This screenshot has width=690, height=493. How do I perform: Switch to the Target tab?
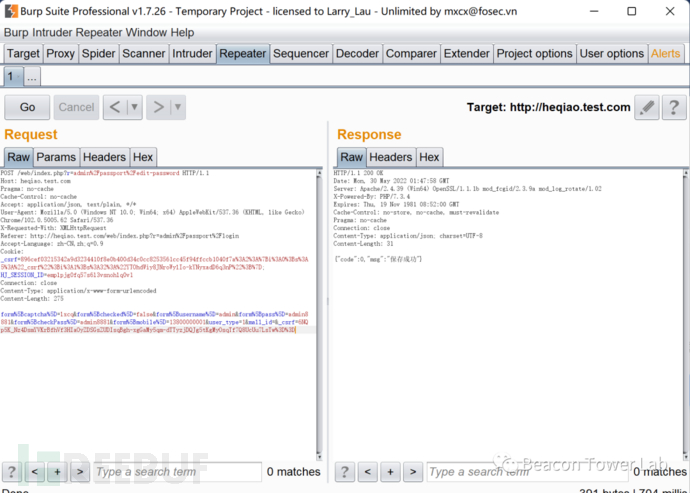23,54
